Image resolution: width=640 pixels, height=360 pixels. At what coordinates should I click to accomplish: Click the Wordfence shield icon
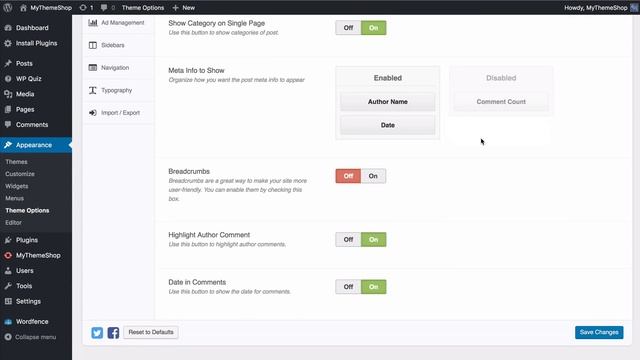(x=8, y=322)
